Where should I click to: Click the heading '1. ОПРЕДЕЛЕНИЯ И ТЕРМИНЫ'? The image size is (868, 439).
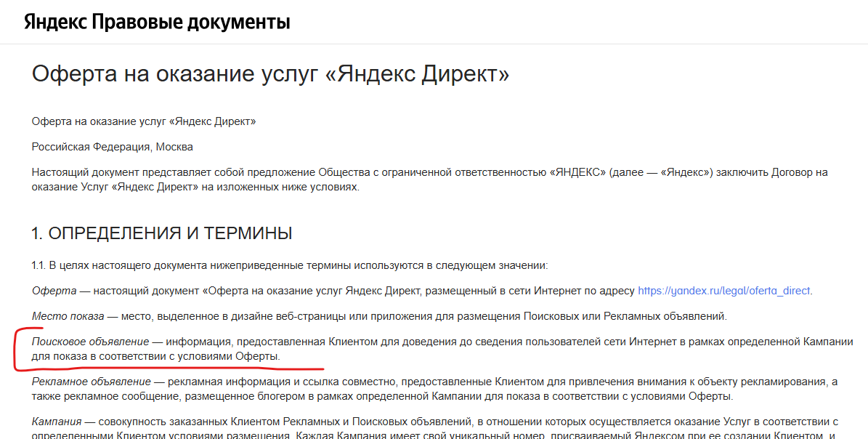click(x=162, y=233)
